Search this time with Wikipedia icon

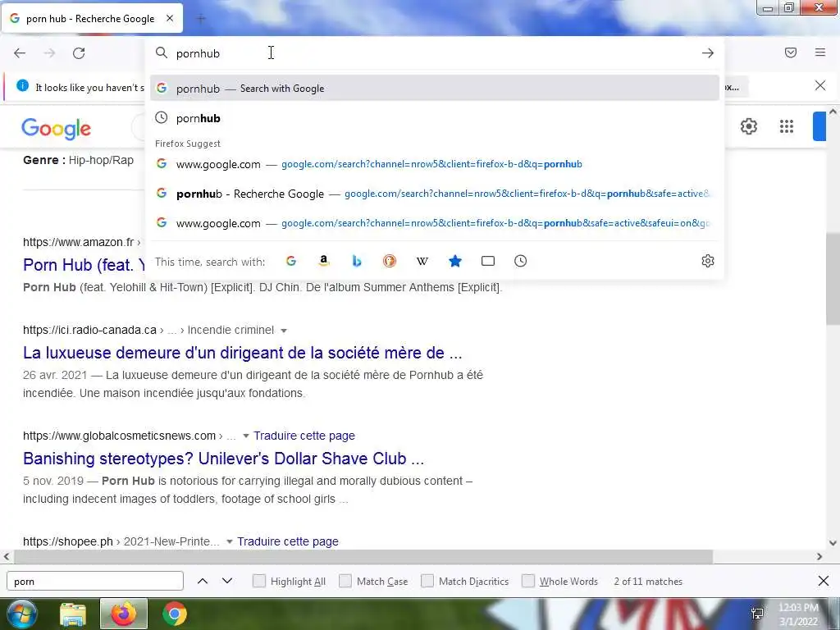click(422, 261)
